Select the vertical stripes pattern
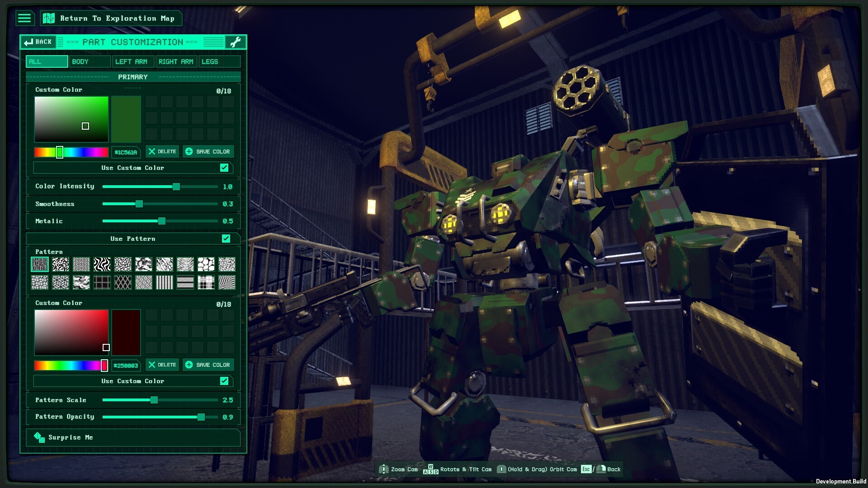The width and height of the screenshot is (868, 488). (165, 283)
